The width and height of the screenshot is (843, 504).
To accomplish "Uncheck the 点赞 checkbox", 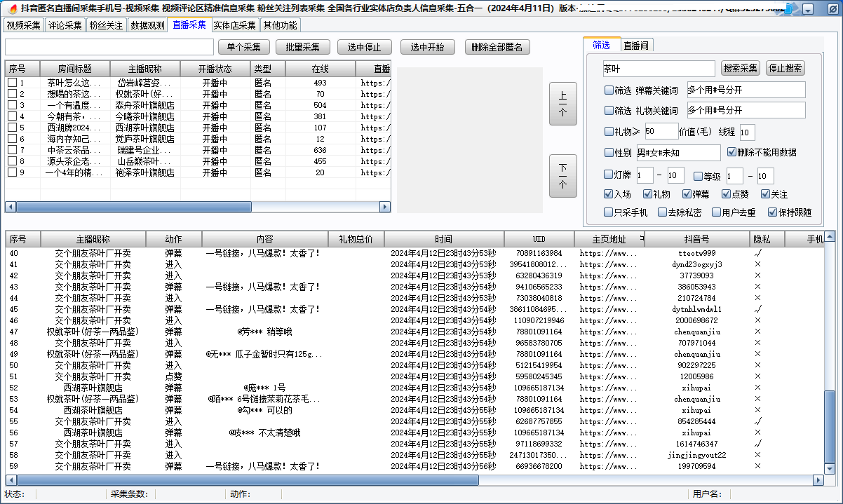I will tap(726, 194).
